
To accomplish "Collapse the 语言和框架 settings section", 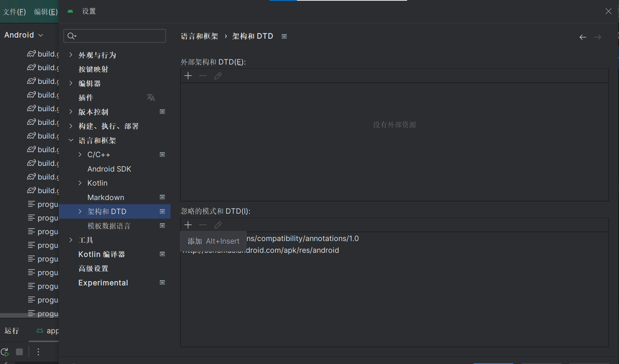I will 71,140.
